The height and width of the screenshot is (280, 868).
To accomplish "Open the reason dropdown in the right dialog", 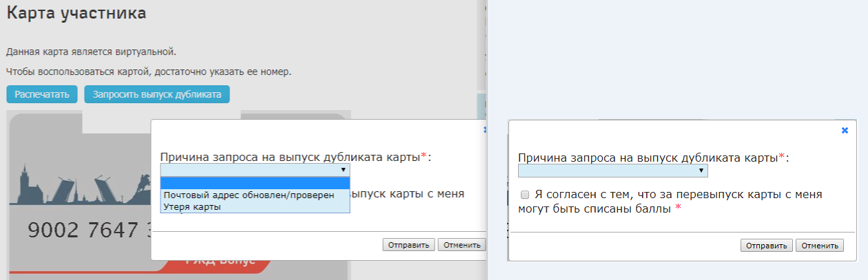I will pos(612,171).
